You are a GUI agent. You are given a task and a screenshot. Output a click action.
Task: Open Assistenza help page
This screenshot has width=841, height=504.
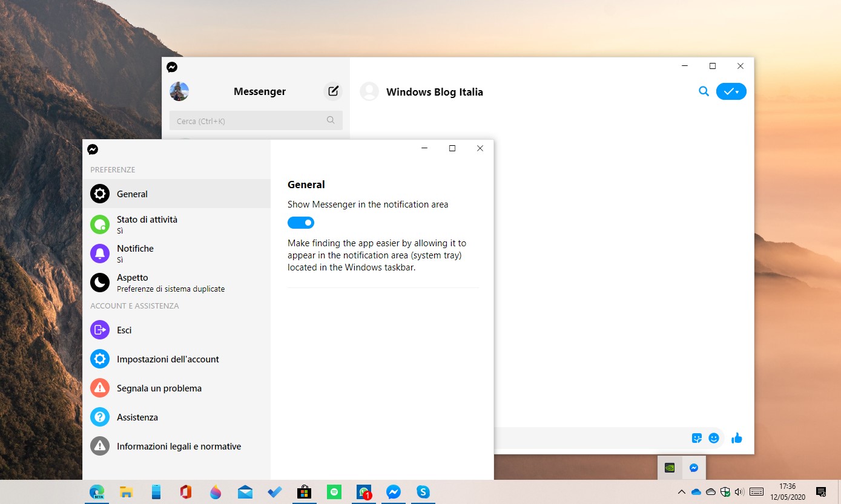(176, 417)
